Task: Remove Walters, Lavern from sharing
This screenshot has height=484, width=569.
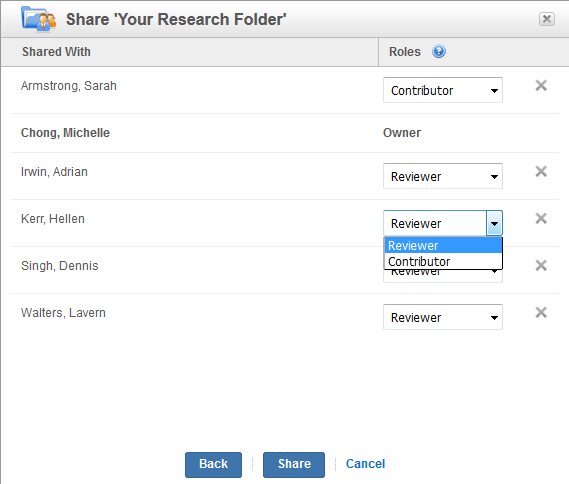Action: click(x=541, y=312)
